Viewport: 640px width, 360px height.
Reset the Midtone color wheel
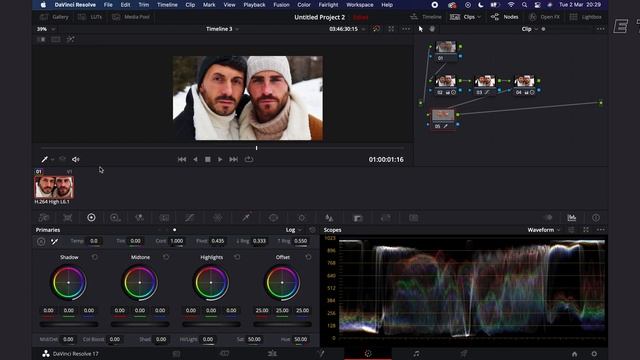point(166,257)
